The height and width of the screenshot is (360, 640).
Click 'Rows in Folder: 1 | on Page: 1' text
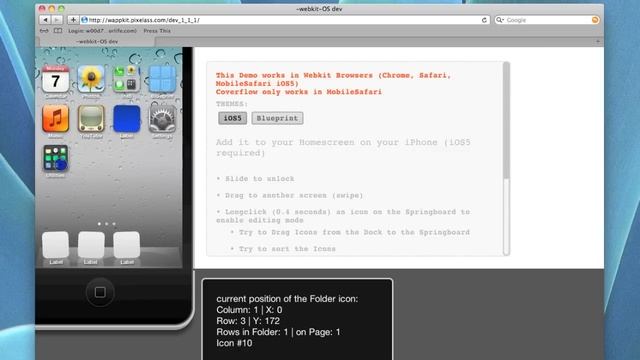click(278, 332)
